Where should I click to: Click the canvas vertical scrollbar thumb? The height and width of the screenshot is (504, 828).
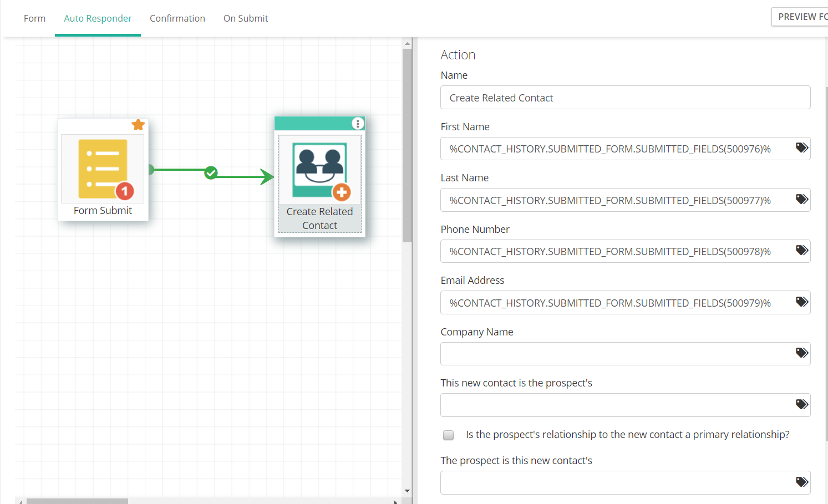point(407,145)
